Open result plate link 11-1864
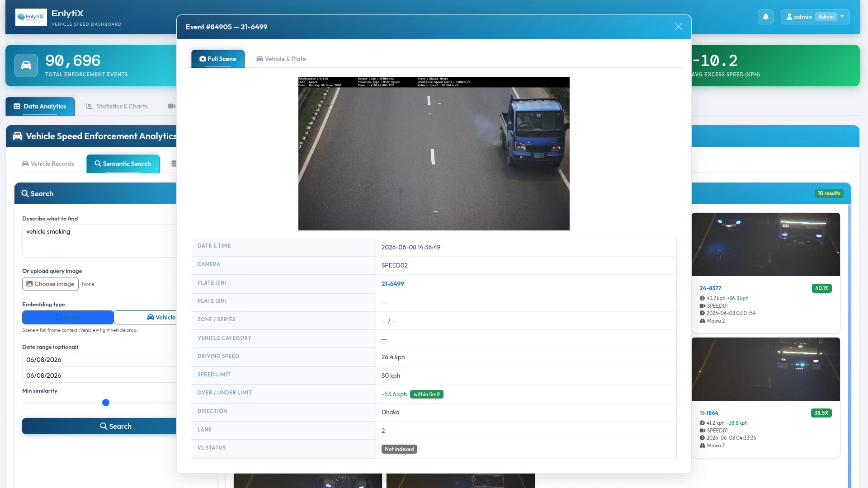Screen dimensions: 868x488 click(709, 413)
